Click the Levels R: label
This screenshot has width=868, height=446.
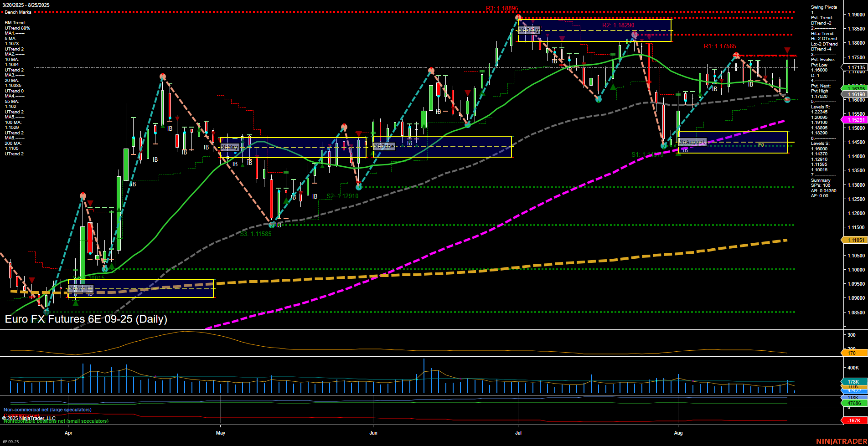click(x=820, y=107)
